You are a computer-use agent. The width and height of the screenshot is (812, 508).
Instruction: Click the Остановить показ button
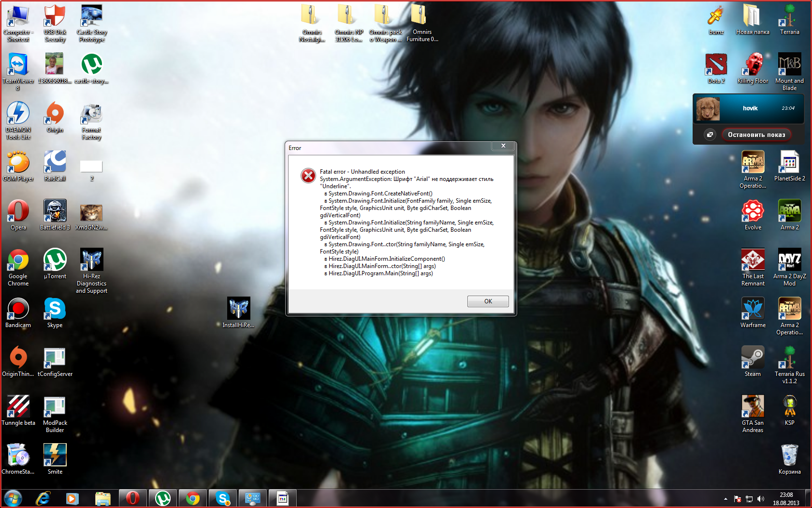coord(756,134)
